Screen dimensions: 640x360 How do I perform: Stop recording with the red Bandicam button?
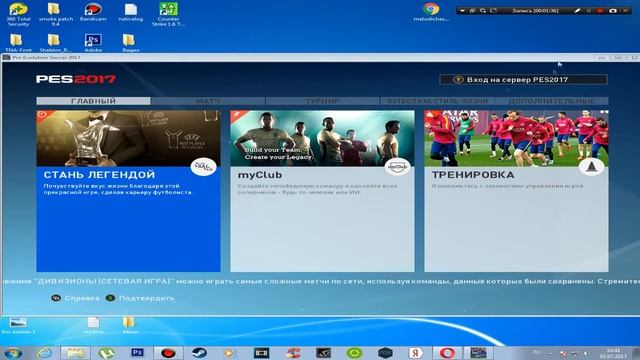pos(600,11)
